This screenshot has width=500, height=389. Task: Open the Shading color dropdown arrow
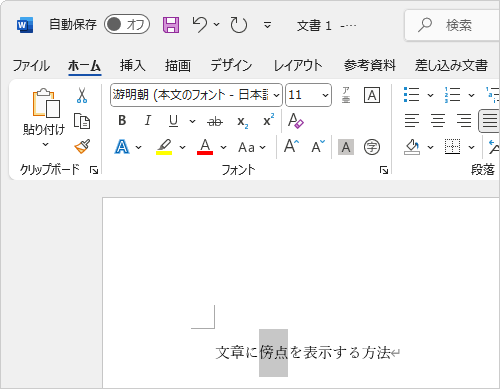pos(430,147)
